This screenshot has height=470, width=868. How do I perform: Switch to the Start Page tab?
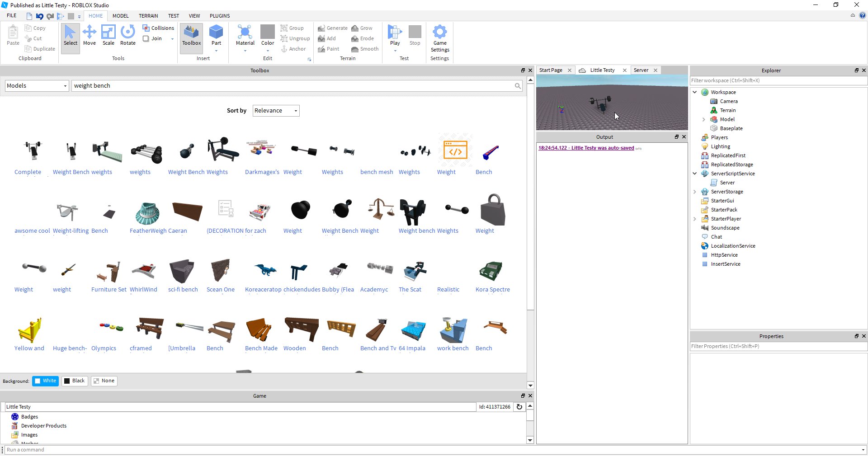click(x=551, y=70)
